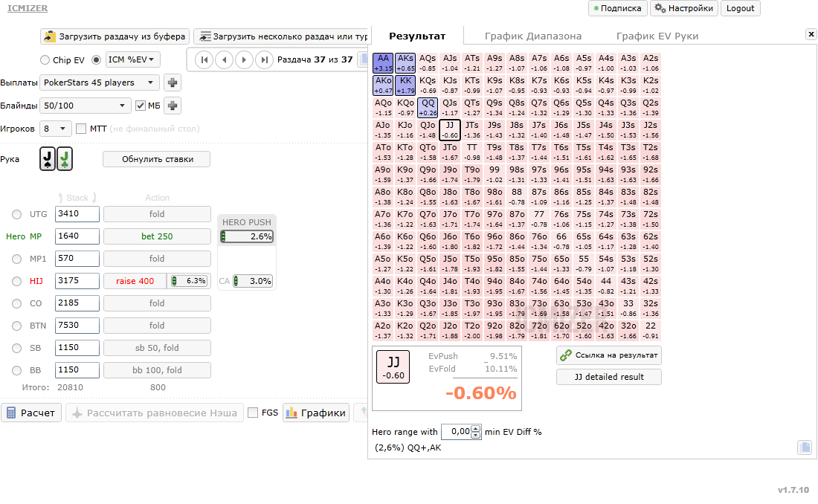
Task: Select TT cell in hand matrix
Action: (472, 152)
